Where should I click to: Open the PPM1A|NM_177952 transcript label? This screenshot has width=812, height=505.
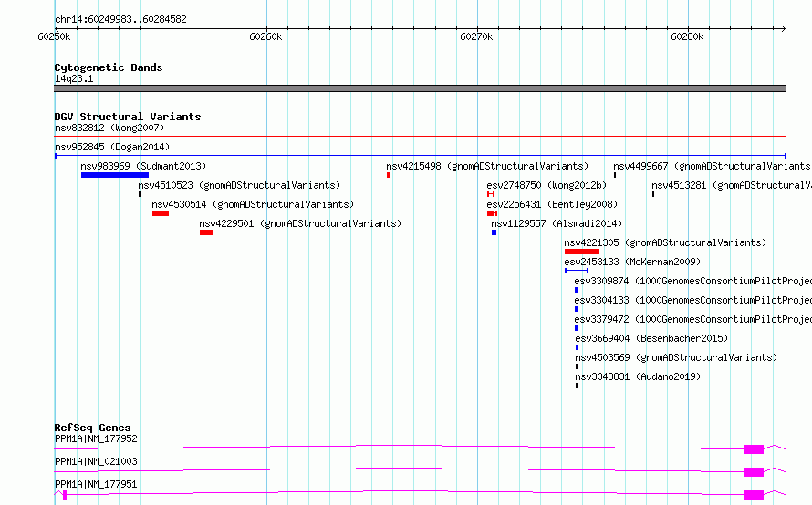(x=96, y=438)
